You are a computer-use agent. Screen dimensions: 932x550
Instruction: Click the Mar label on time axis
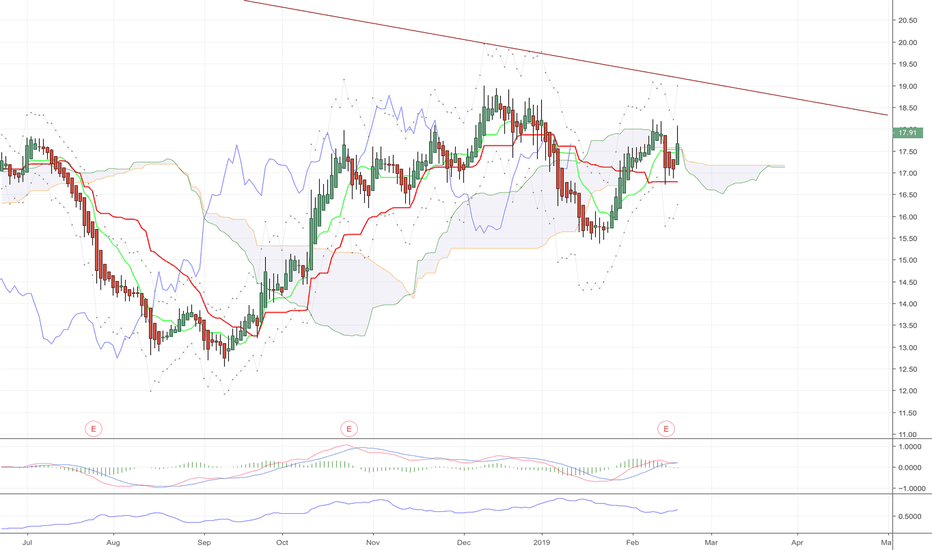coord(711,542)
